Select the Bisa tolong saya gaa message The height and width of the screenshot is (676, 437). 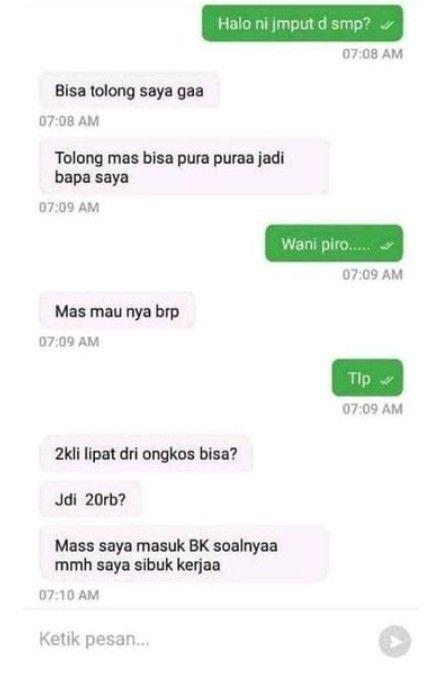tap(129, 91)
